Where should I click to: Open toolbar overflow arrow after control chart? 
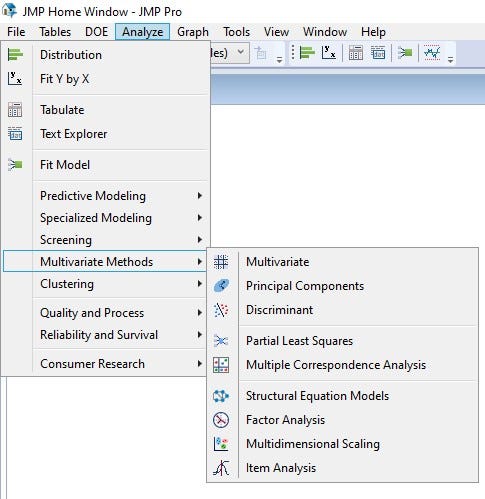450,60
